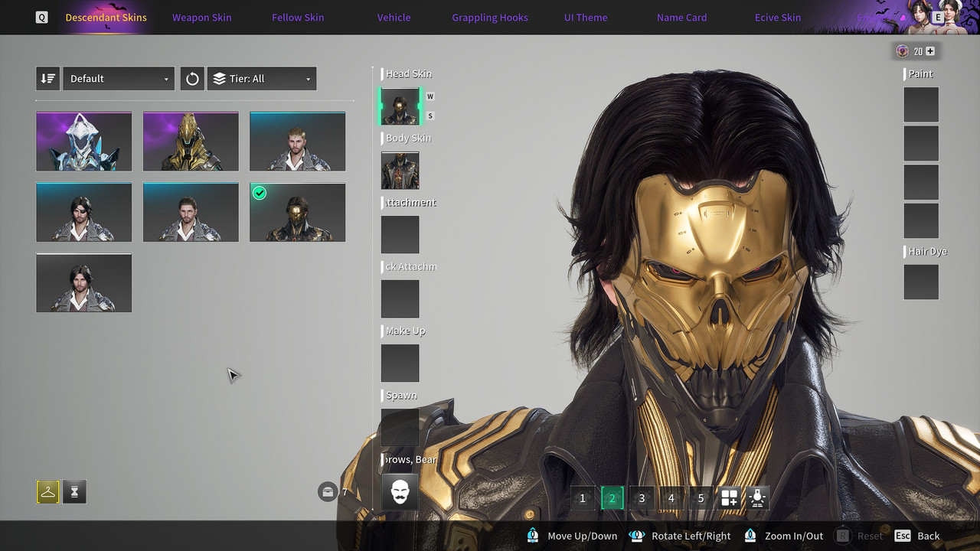Click the S key indicator
The height and width of the screenshot is (551, 980).
(430, 116)
